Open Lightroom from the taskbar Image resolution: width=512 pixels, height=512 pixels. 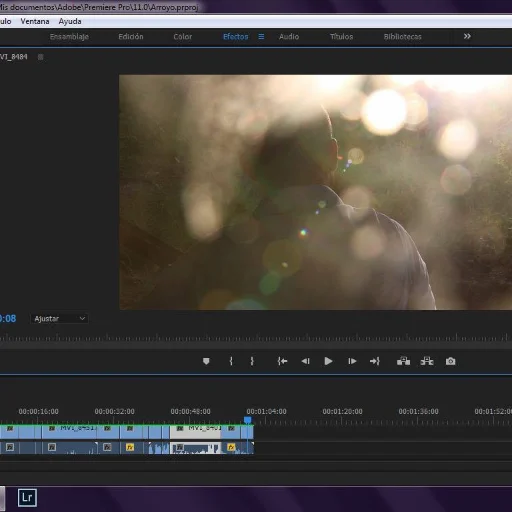[x=27, y=498]
